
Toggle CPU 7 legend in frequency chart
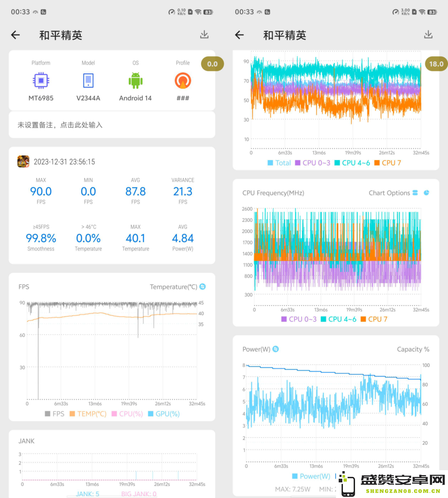tap(374, 319)
